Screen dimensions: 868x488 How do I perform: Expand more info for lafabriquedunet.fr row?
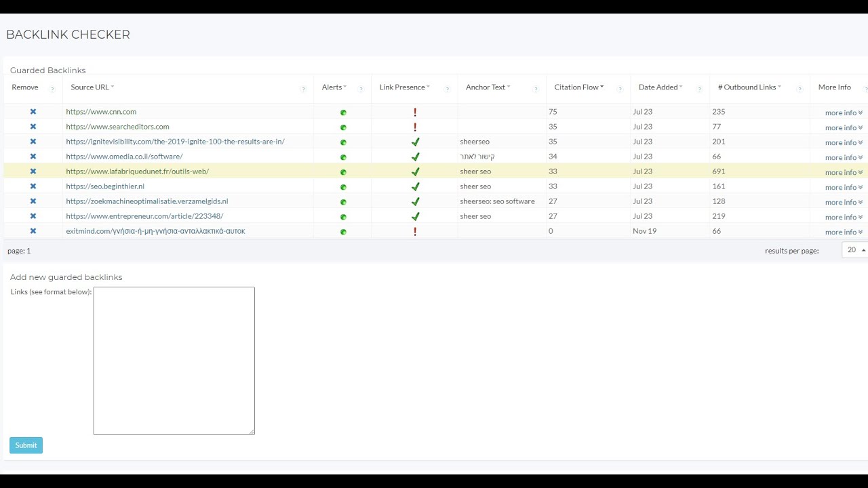pos(844,173)
